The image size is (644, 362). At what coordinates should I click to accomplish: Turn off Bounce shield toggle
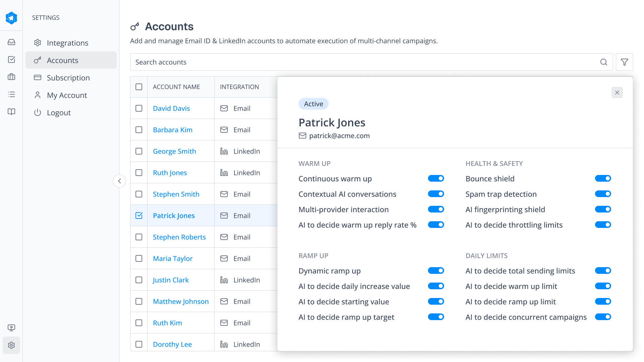(603, 179)
